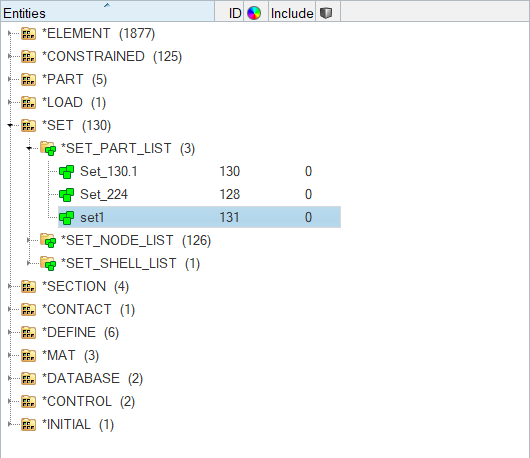This screenshot has height=458, width=530.
Task: Click the *MAT folder icon
Action: (x=28, y=355)
